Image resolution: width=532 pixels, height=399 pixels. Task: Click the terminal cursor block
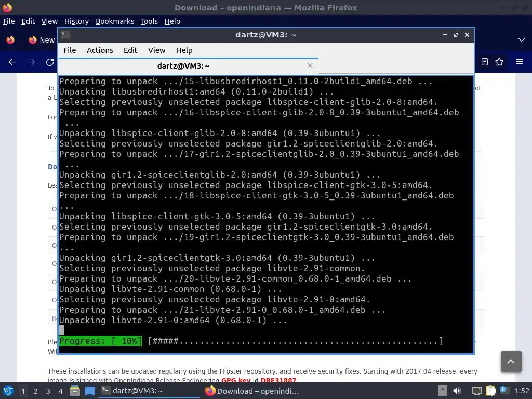[62, 330]
